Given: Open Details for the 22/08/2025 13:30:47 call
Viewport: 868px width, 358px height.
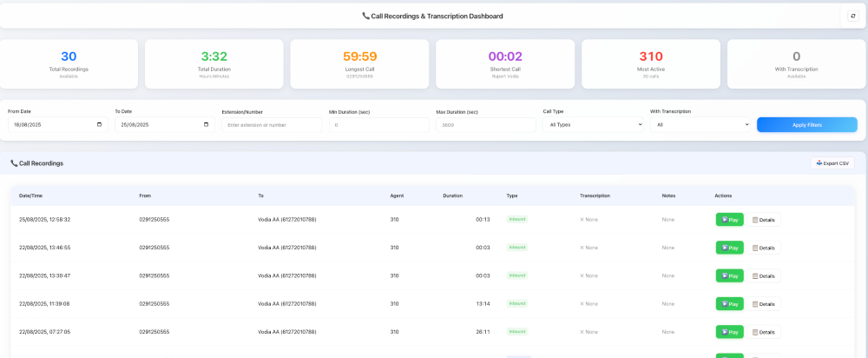Looking at the screenshot, I should (x=763, y=276).
